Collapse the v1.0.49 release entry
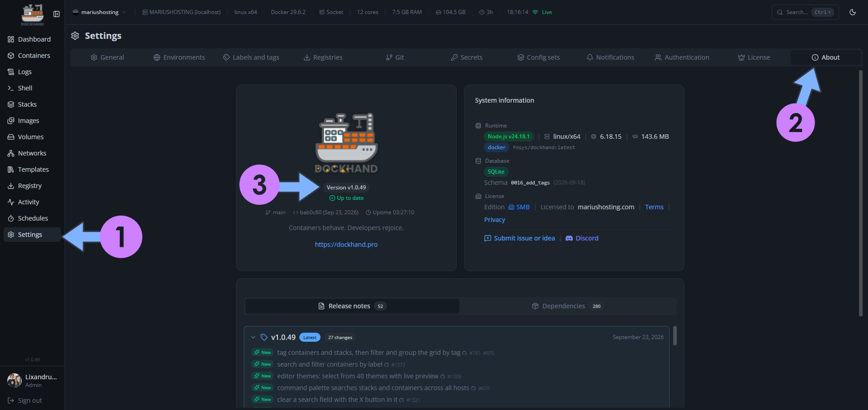 [253, 337]
